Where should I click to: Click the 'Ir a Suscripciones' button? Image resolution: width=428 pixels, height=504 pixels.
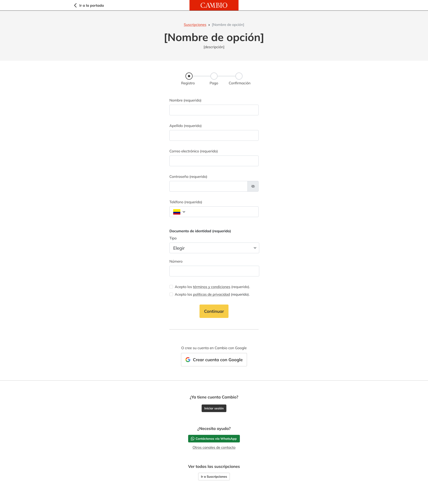pyautogui.click(x=214, y=476)
